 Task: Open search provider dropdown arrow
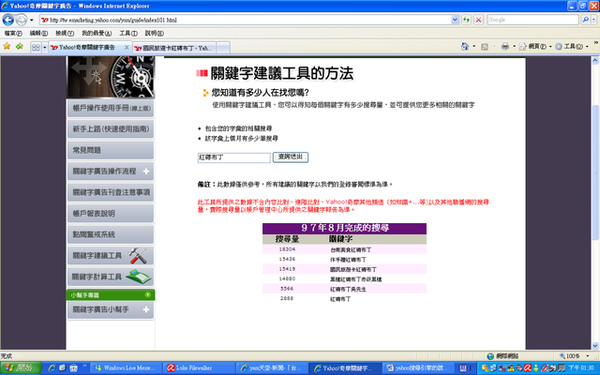click(593, 20)
